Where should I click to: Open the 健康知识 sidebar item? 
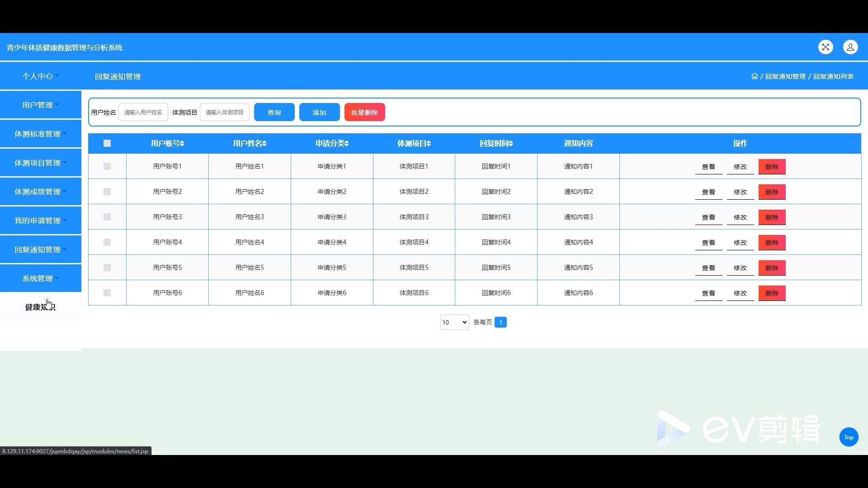(x=40, y=307)
